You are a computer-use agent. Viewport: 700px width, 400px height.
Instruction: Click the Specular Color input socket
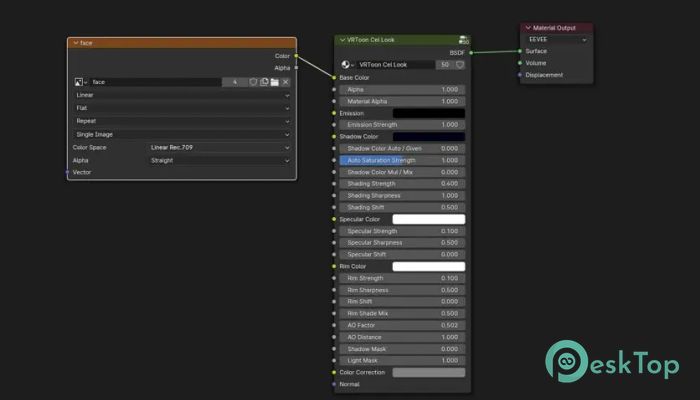coord(334,219)
